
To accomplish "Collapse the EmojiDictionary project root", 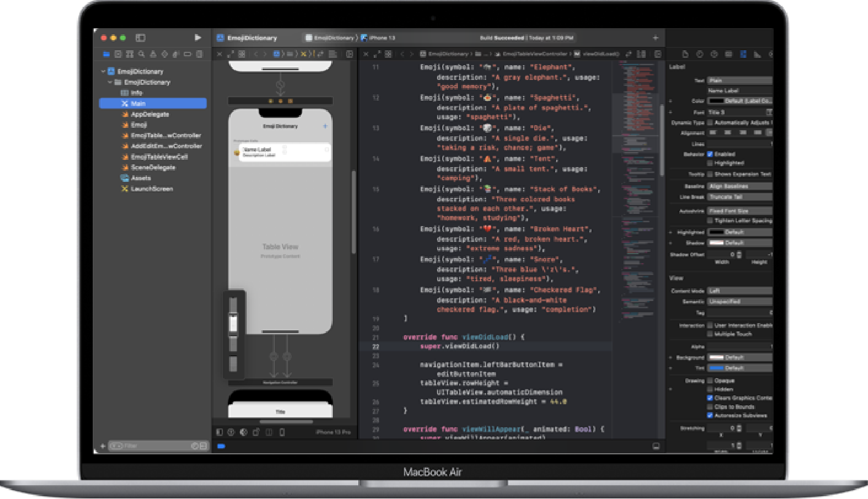I will (x=103, y=71).
